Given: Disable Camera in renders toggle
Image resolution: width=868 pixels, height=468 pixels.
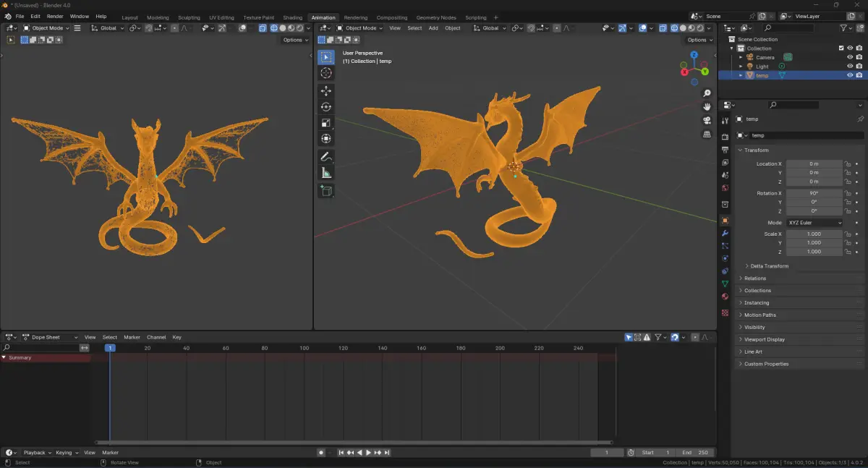Looking at the screenshot, I should (x=859, y=57).
